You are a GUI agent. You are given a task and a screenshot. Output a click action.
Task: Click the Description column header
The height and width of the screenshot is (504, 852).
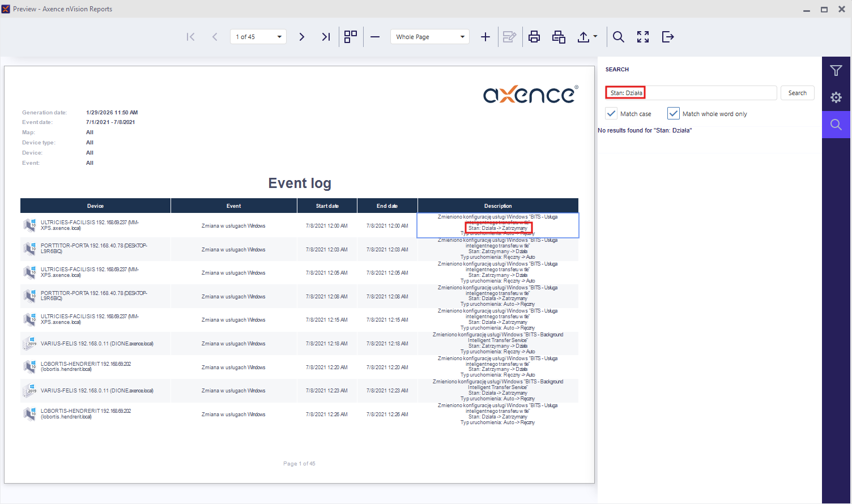(x=498, y=206)
